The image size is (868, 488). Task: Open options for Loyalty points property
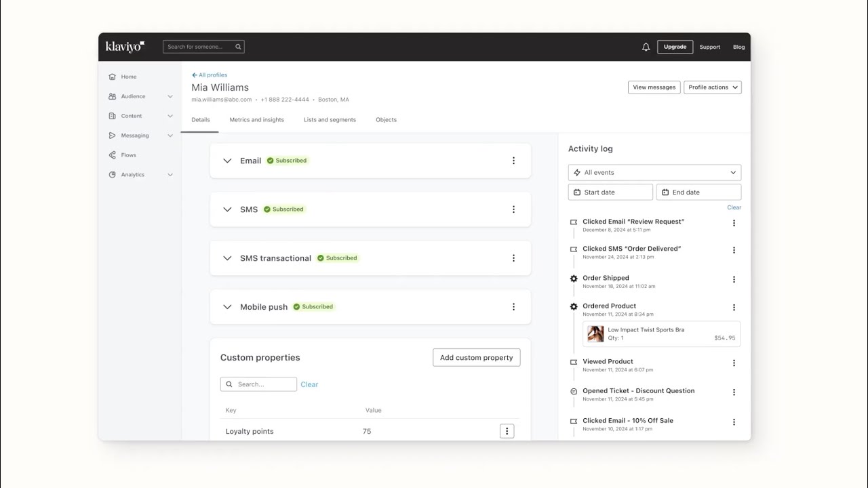point(507,431)
